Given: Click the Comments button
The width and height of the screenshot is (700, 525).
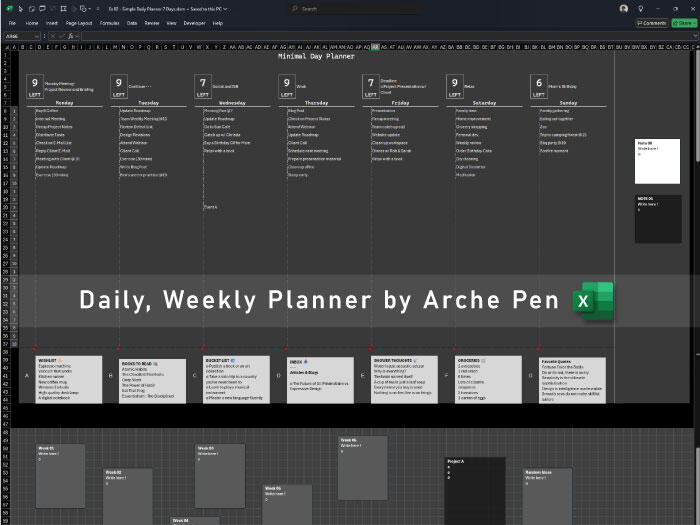Looking at the screenshot, I should tap(651, 22).
